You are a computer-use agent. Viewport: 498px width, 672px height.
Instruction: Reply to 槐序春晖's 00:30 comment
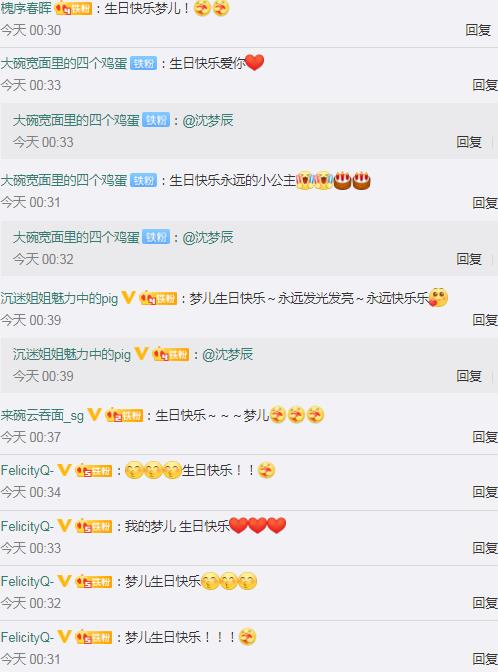click(478, 30)
